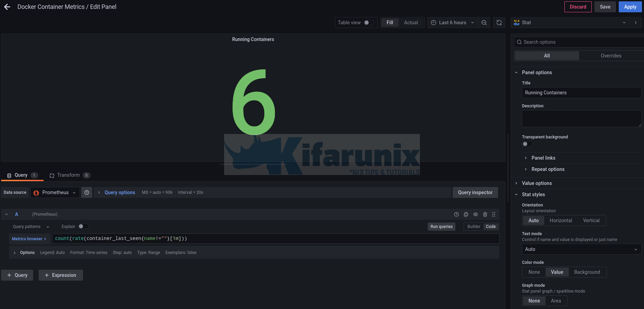This screenshot has width=644, height=309.
Task: Open the Query inspector
Action: point(475,192)
